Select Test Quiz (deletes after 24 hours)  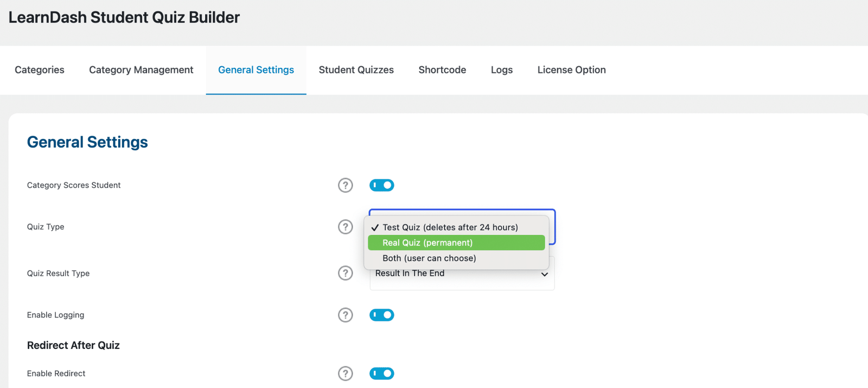coord(456,227)
